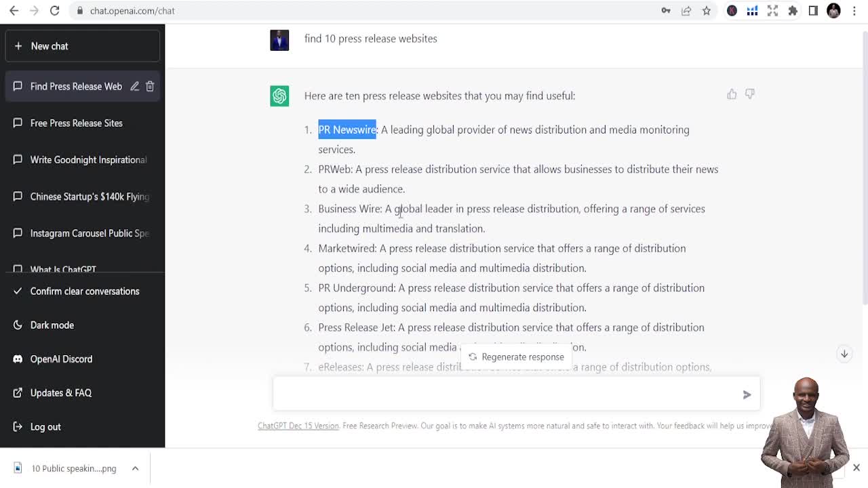This screenshot has height=488, width=868.
Task: Click the user avatar beside the prompt
Action: click(279, 39)
